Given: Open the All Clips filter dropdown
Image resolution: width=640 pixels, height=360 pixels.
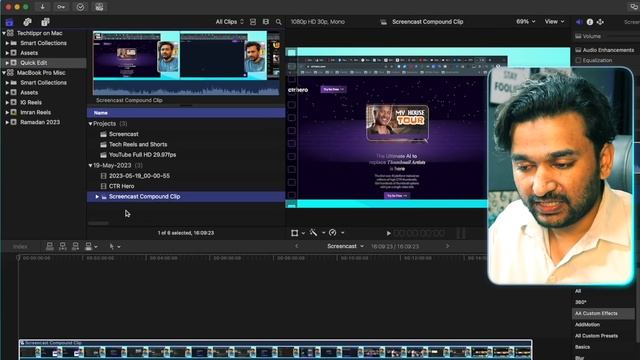Looking at the screenshot, I should [x=229, y=22].
